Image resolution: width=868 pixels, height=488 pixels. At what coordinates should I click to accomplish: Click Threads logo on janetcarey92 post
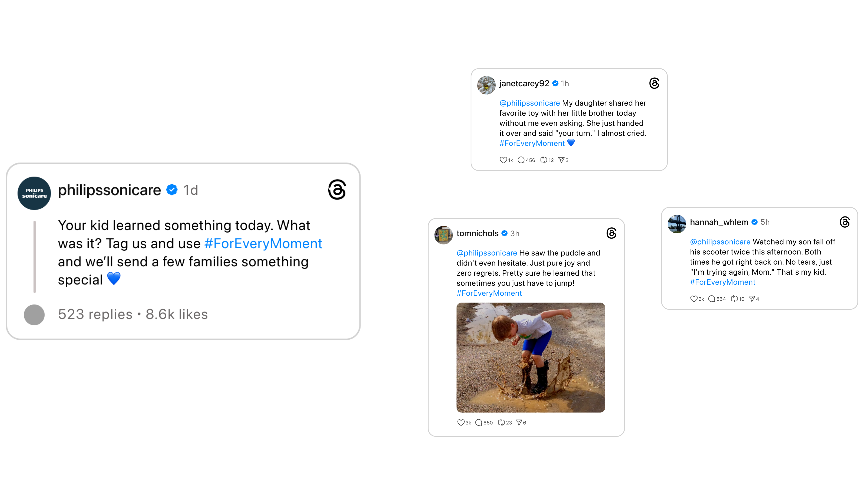pos(654,83)
